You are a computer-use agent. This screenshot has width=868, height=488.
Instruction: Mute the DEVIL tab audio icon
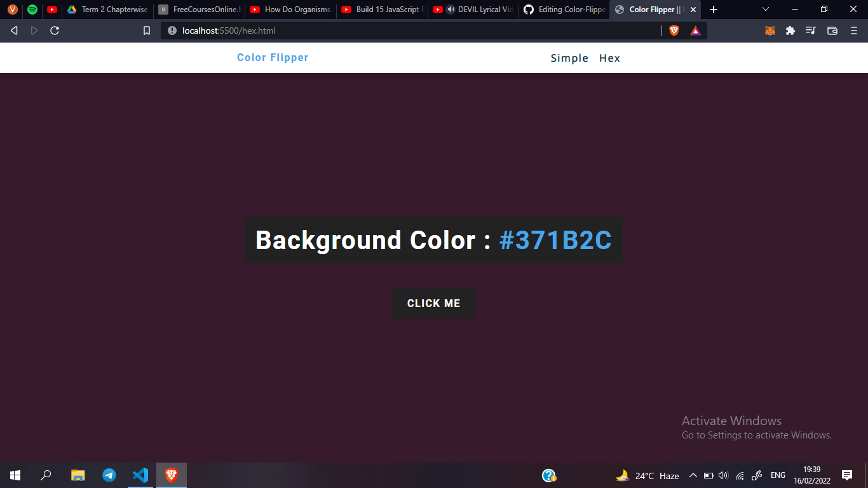click(x=451, y=10)
